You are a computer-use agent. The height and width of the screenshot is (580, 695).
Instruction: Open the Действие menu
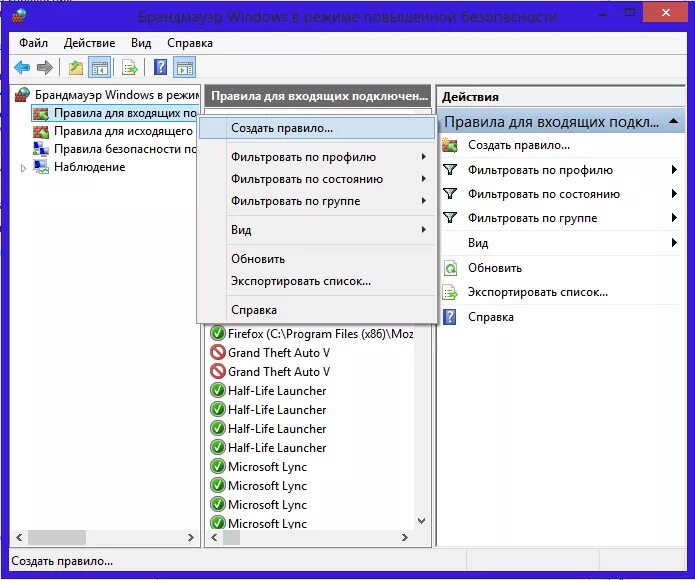89,43
